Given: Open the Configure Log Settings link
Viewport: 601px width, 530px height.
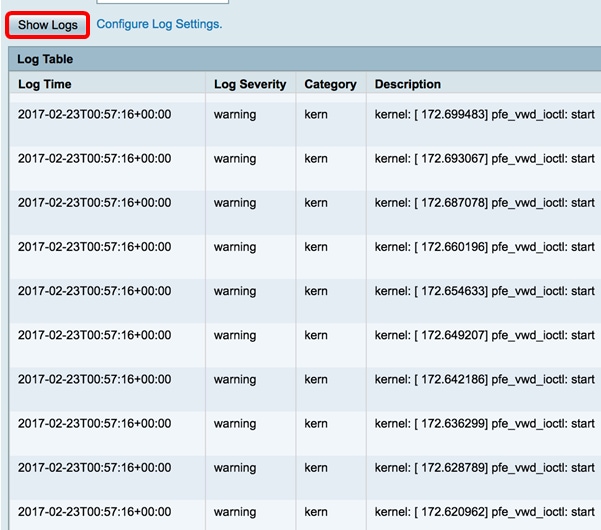Looking at the screenshot, I should click(x=159, y=24).
